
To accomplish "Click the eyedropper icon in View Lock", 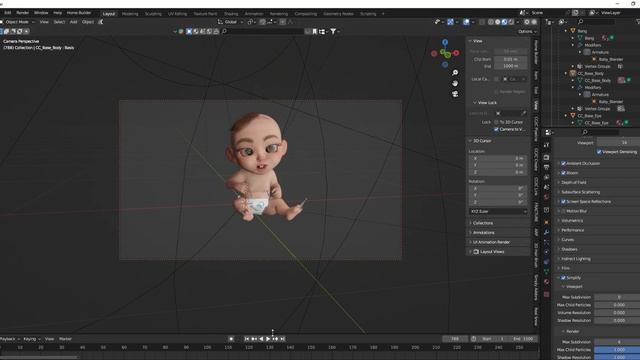I will tap(524, 113).
